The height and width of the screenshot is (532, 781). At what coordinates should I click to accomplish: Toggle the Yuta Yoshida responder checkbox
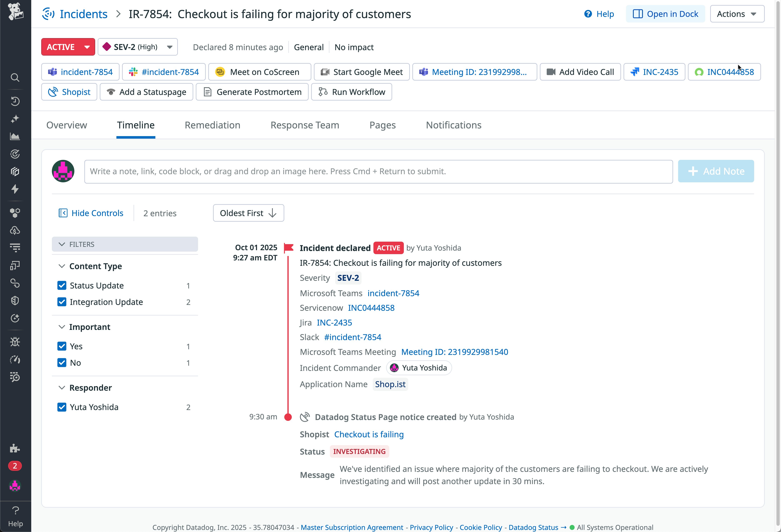62,407
